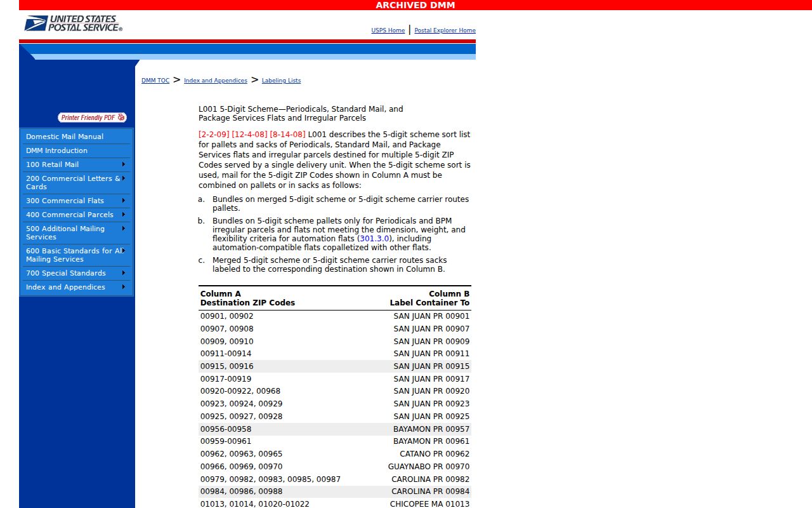812x508 pixels.
Task: Select DMM Introduction in the sidebar
Action: pyautogui.click(x=56, y=150)
